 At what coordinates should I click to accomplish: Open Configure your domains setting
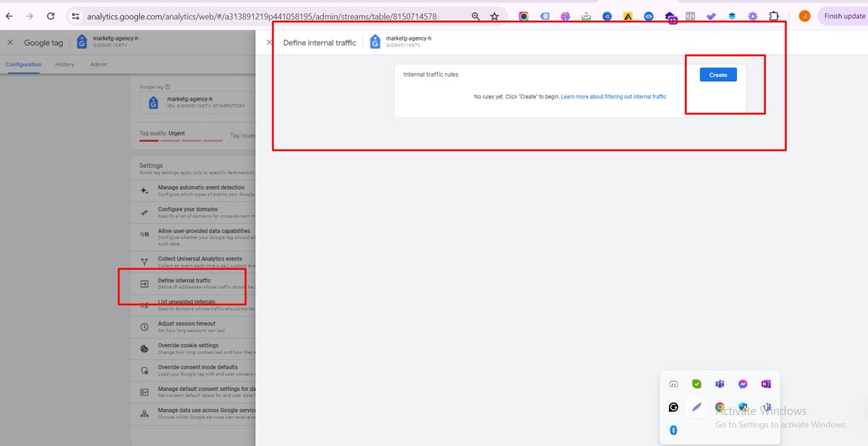(194, 213)
